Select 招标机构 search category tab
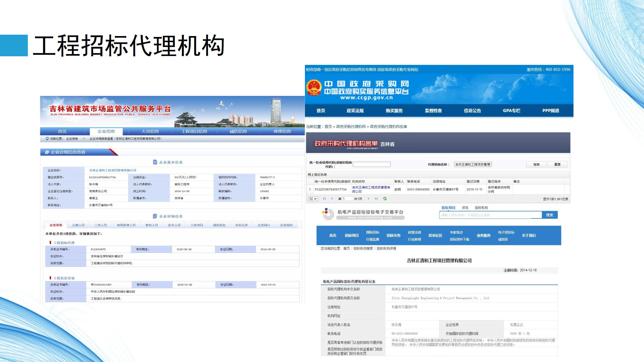Viewport: 644px width, 362px height. 481,208
